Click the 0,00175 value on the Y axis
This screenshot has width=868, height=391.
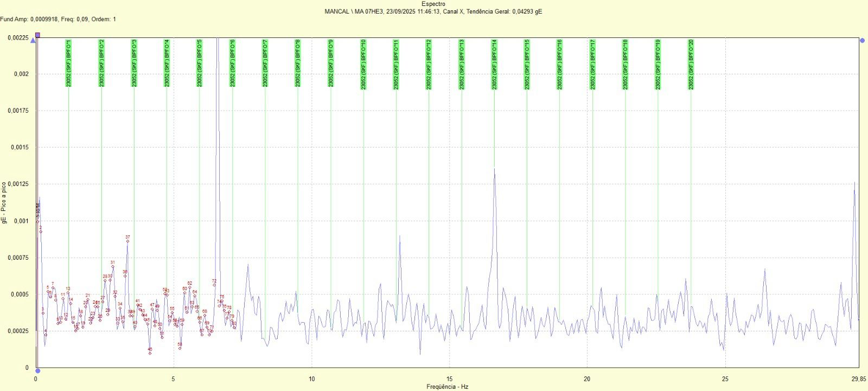(18, 111)
